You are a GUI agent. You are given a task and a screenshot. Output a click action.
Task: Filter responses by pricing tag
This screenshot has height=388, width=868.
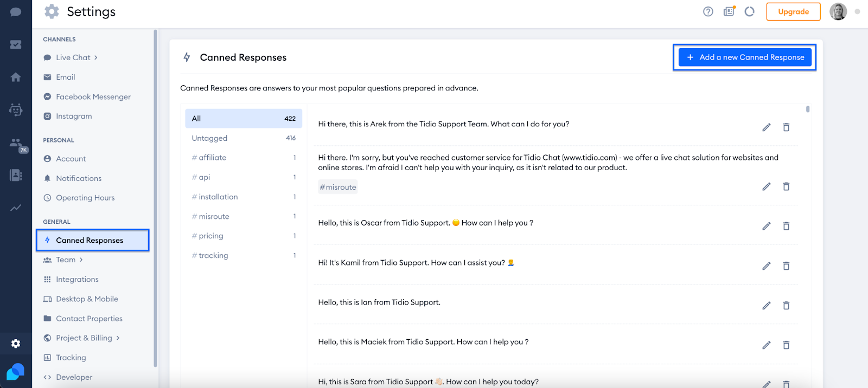point(244,236)
